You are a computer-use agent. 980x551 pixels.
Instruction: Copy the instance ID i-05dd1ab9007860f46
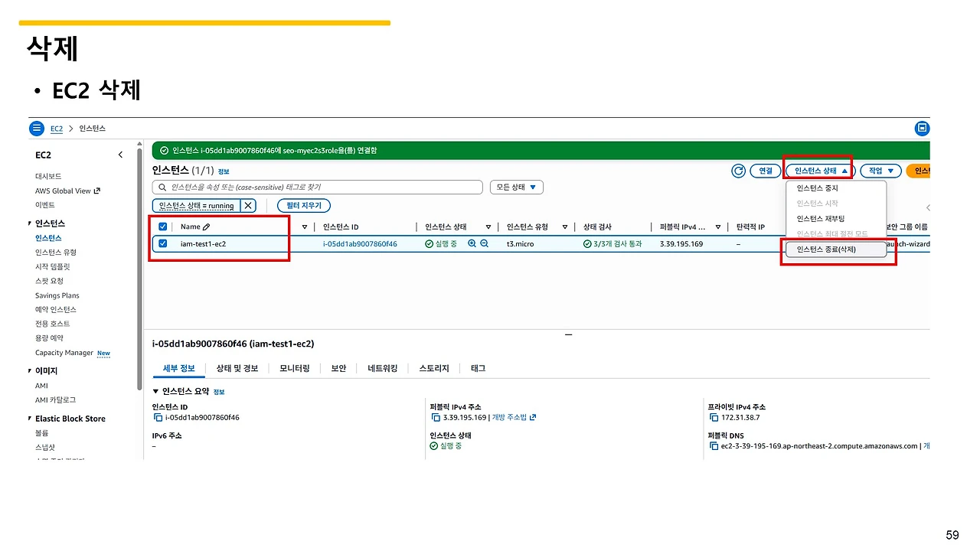point(158,418)
